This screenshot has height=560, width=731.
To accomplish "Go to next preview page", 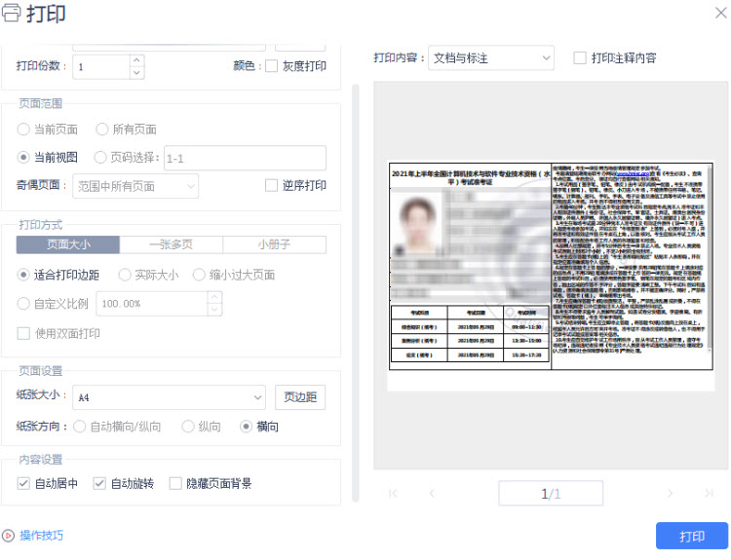I will (x=670, y=493).
